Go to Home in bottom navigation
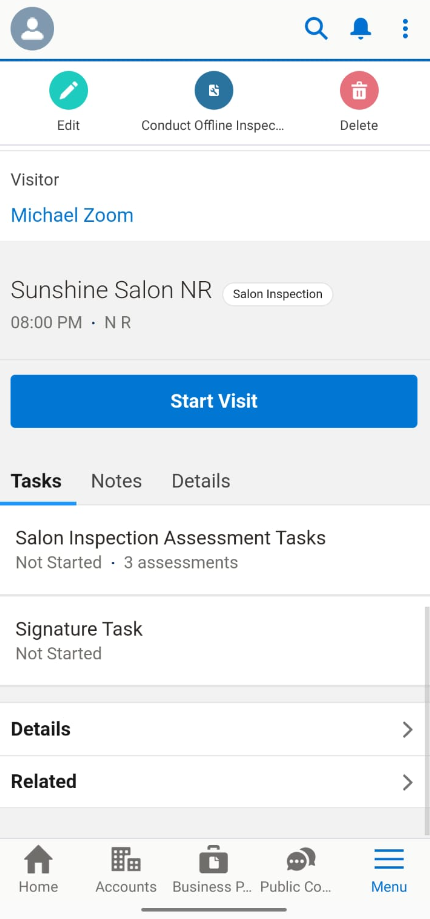The width and height of the screenshot is (430, 919). click(x=38, y=869)
